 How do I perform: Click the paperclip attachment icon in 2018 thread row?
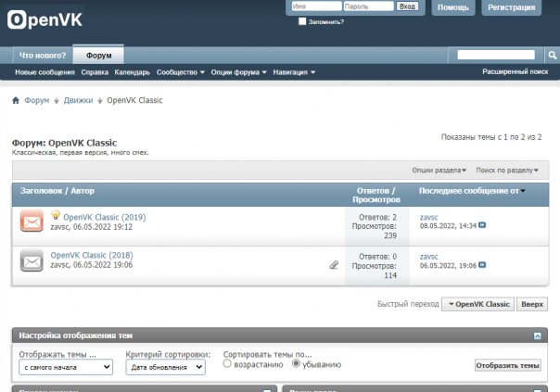334,265
